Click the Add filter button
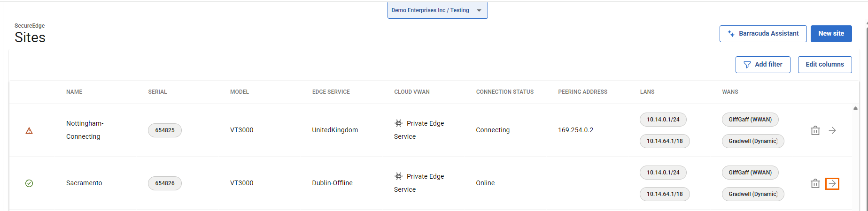868x211 pixels. pyautogui.click(x=763, y=65)
